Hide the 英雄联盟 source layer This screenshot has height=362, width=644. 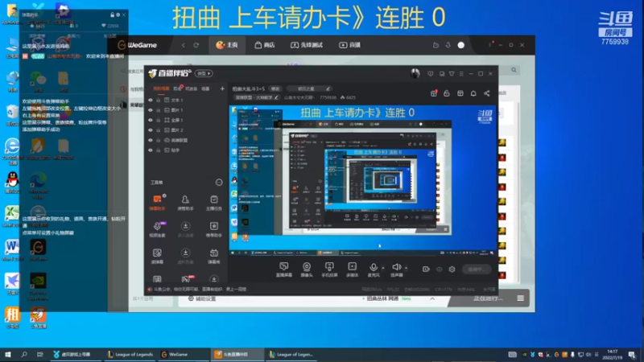point(151,140)
